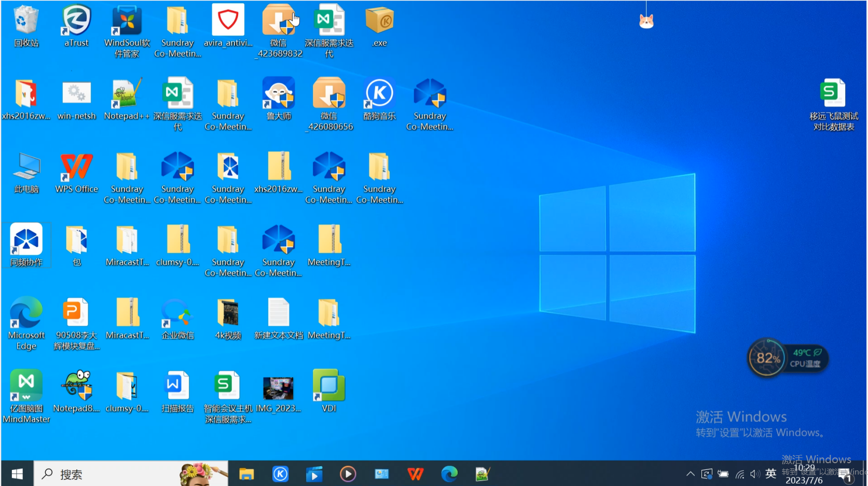Expand the hidden system tray icons chevron

click(690, 474)
